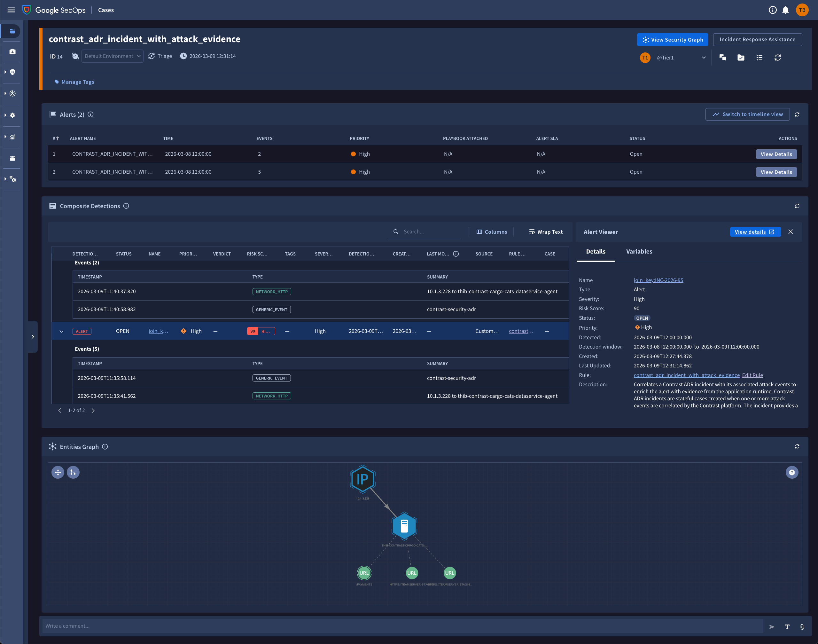Refresh the Entities Graph widget

(x=797, y=446)
